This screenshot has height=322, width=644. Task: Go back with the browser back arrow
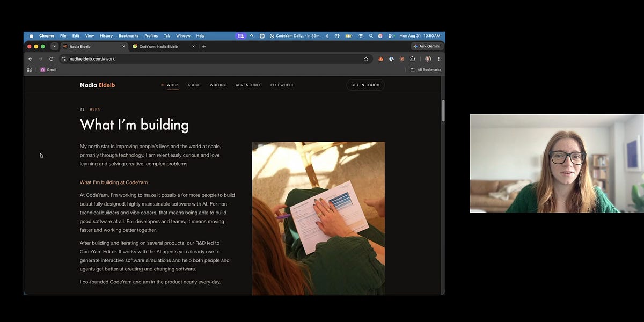pos(30,59)
